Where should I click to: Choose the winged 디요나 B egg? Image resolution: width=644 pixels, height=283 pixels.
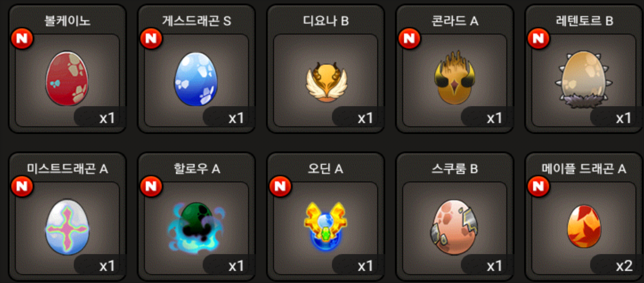(326, 82)
